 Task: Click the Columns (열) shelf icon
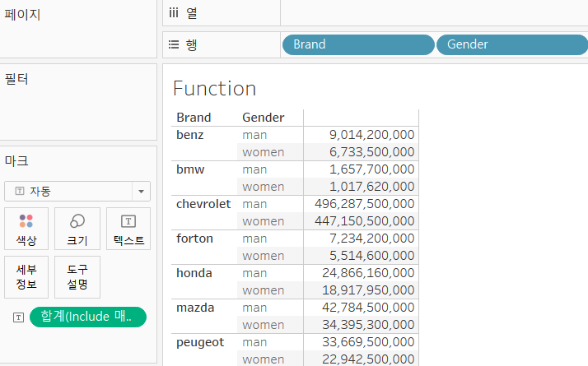(173, 13)
